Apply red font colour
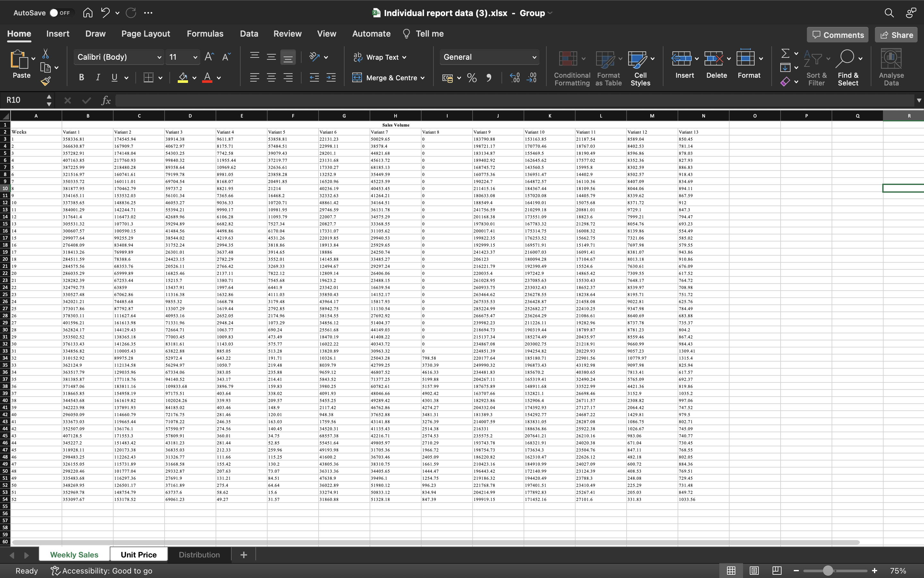The width and height of the screenshot is (924, 578). click(x=207, y=78)
